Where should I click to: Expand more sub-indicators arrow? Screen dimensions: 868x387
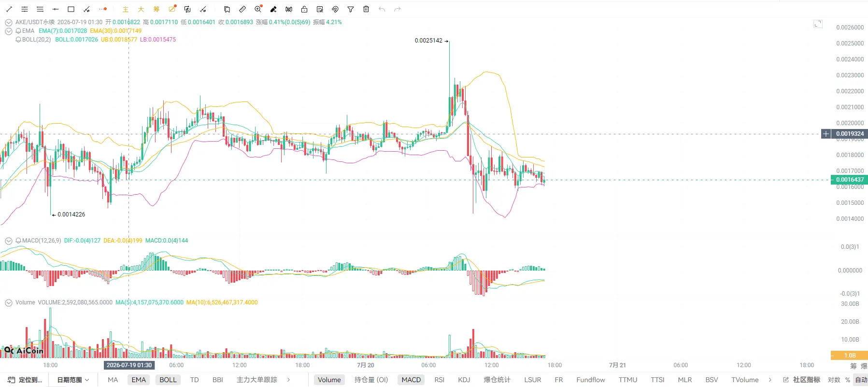(770, 380)
